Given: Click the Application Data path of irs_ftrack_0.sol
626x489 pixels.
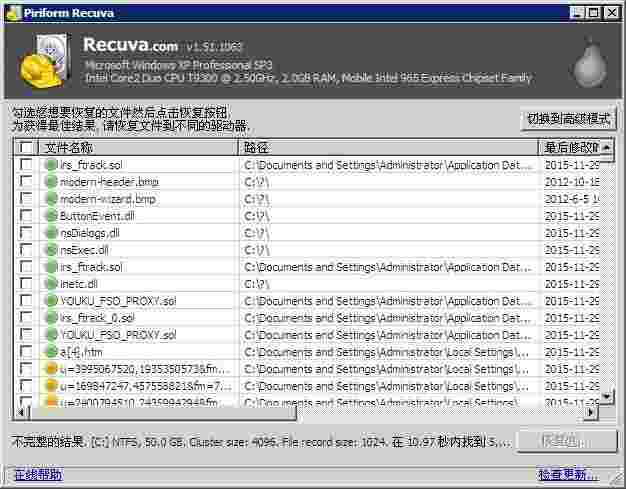Looking at the screenshot, I should [388, 318].
